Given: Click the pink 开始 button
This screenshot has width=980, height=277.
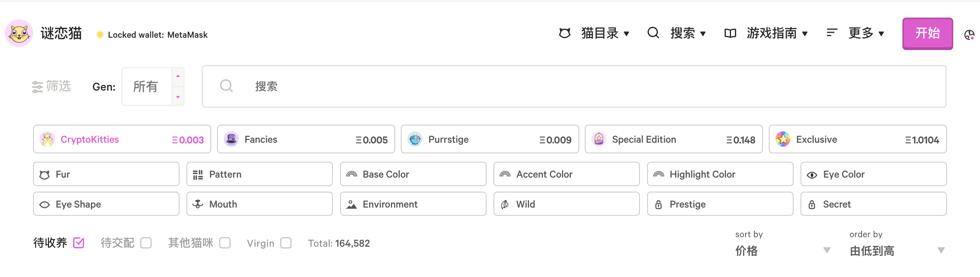Looking at the screenshot, I should click(927, 33).
